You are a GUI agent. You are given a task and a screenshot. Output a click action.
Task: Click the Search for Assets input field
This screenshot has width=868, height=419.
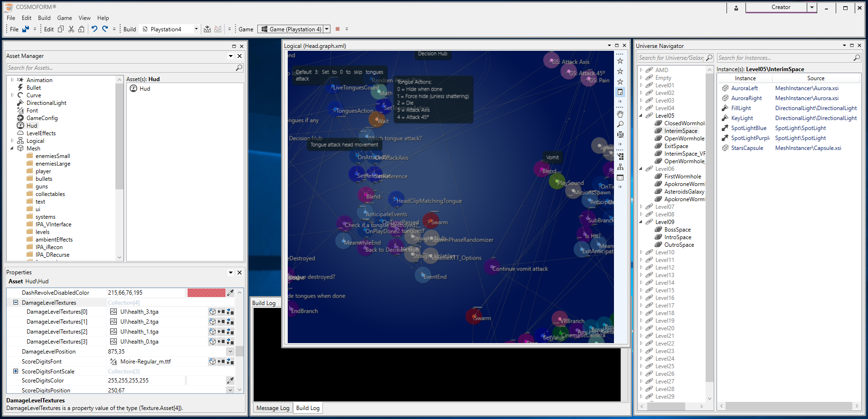point(121,68)
